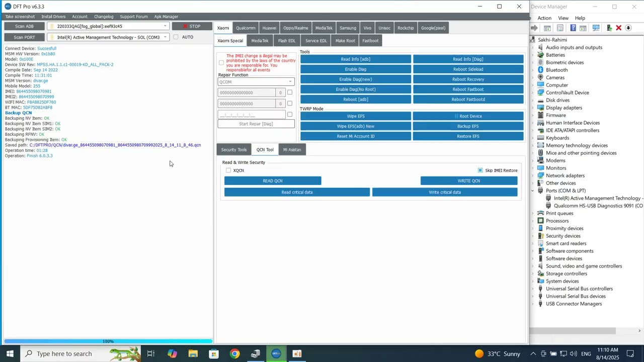Click the Backup EFS button

pos(468,126)
